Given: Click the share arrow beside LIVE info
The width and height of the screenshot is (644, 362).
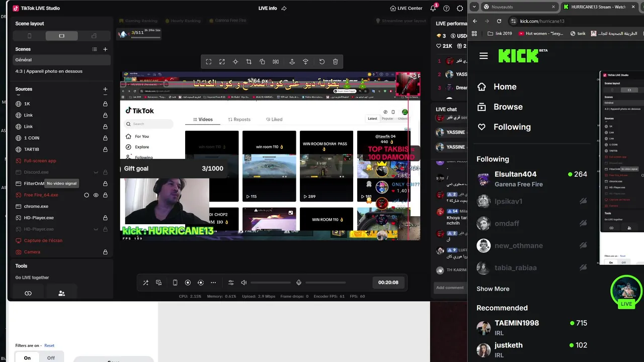Looking at the screenshot, I should [284, 9].
